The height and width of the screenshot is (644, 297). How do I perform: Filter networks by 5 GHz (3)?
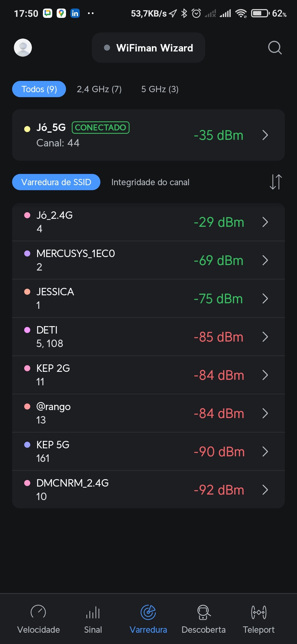[160, 89]
